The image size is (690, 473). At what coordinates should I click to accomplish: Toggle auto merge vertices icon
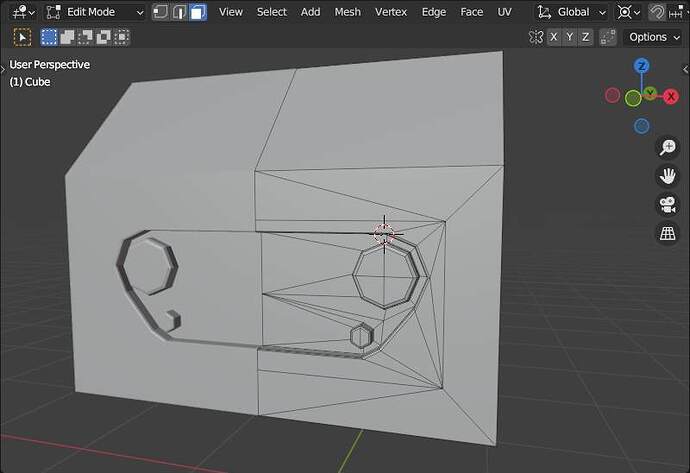pos(608,37)
